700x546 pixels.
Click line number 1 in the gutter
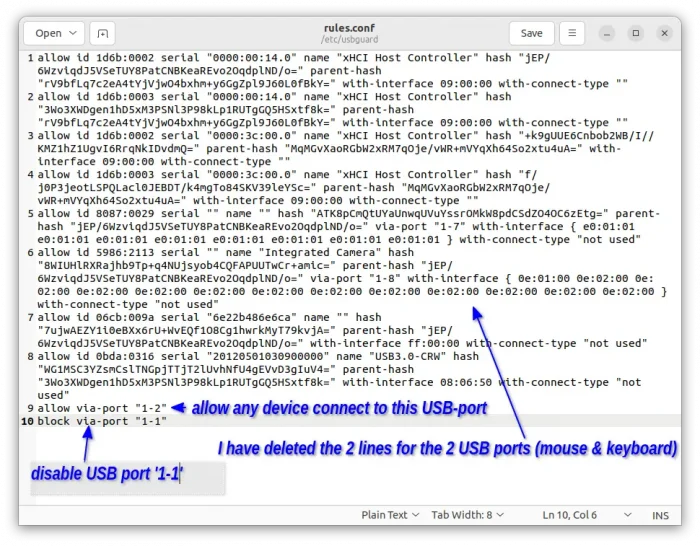[30, 58]
